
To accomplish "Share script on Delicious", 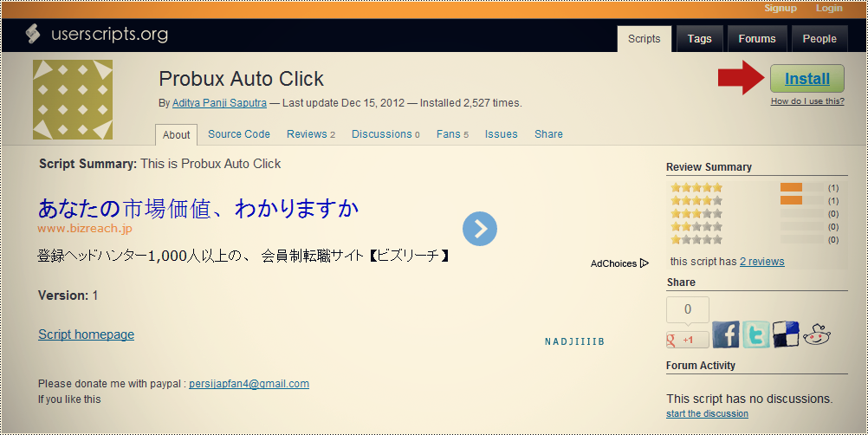I will (786, 334).
